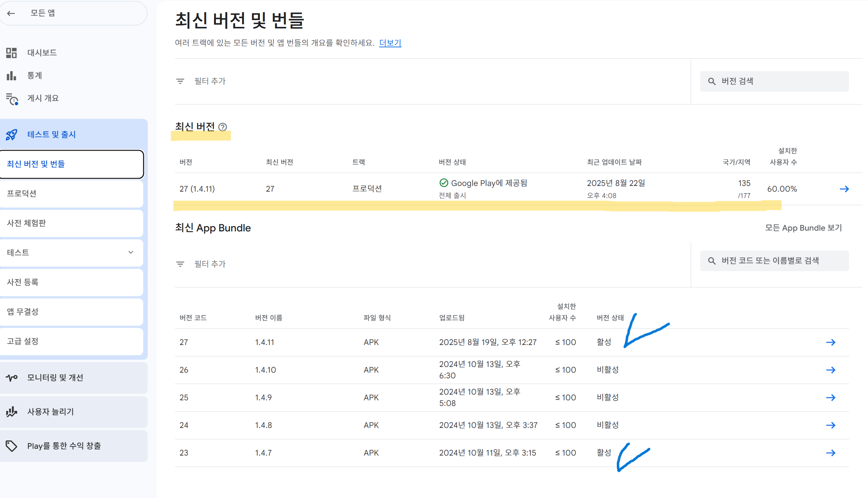Image resolution: width=868 pixels, height=498 pixels.
Task: Click the 게시 개요 icon
Action: [12, 99]
